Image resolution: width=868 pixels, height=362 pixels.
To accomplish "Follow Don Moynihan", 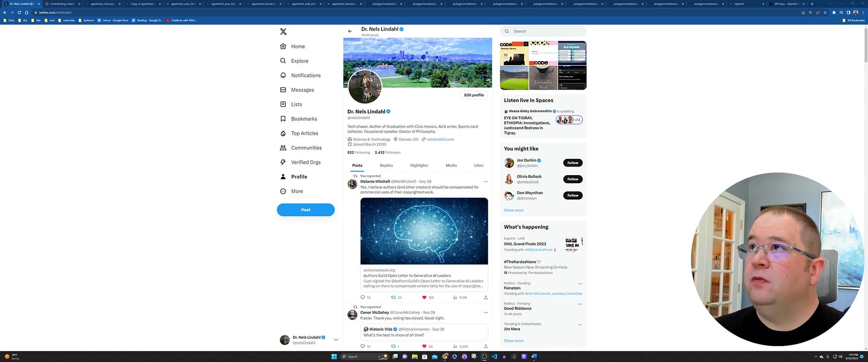I will coord(573,195).
